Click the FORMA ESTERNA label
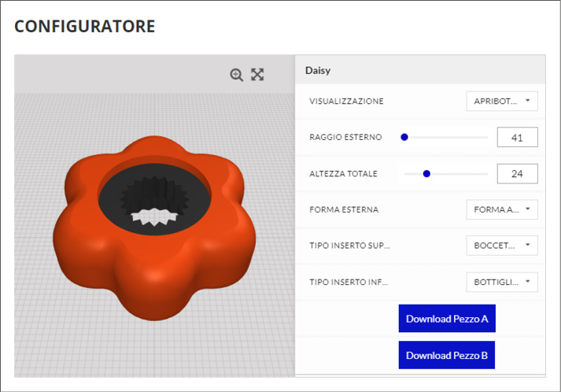 pos(344,209)
